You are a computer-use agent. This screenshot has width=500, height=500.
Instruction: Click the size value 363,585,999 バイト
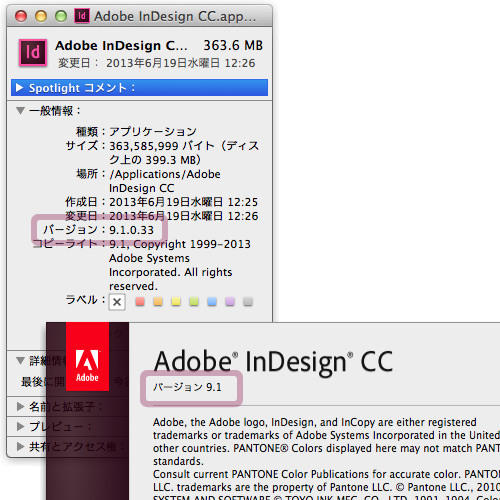point(162,146)
